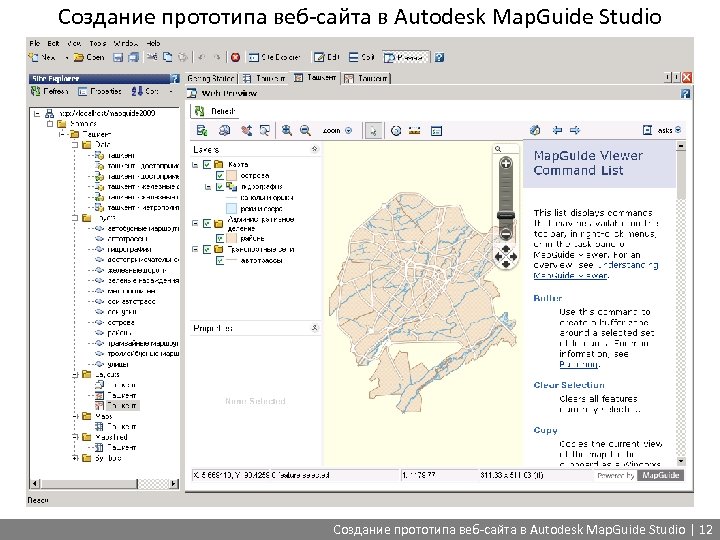The width and height of the screenshot is (720, 540).
Task: Collapse the гидрография layer node
Action: pyautogui.click(x=208, y=187)
